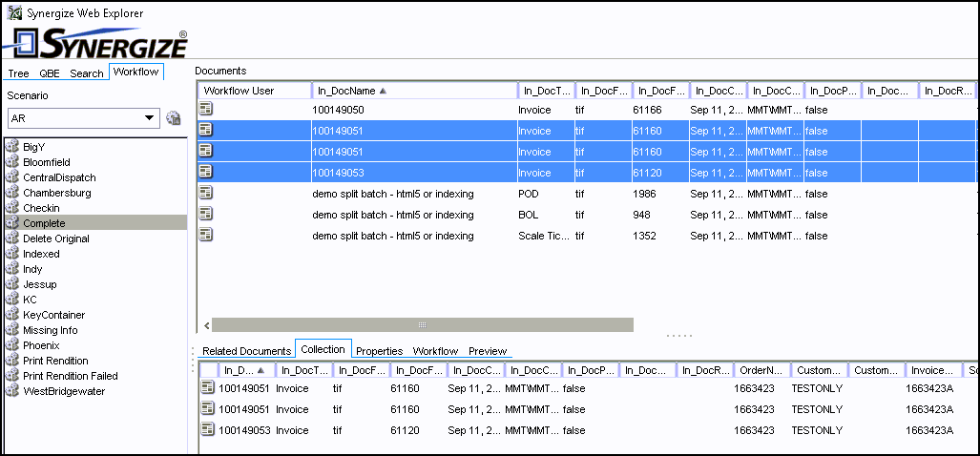This screenshot has width=980, height=456.
Task: Sort by the In_DocName column header
Action: click(415, 92)
